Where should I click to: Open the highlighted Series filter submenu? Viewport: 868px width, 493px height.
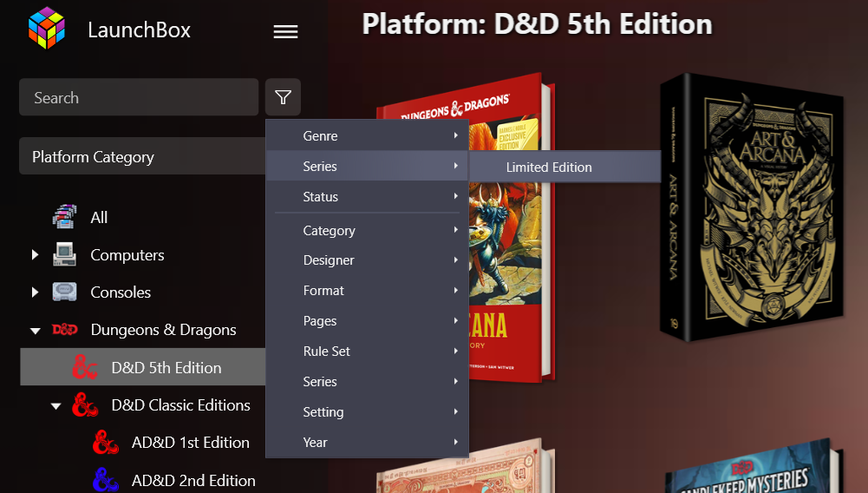tap(367, 166)
